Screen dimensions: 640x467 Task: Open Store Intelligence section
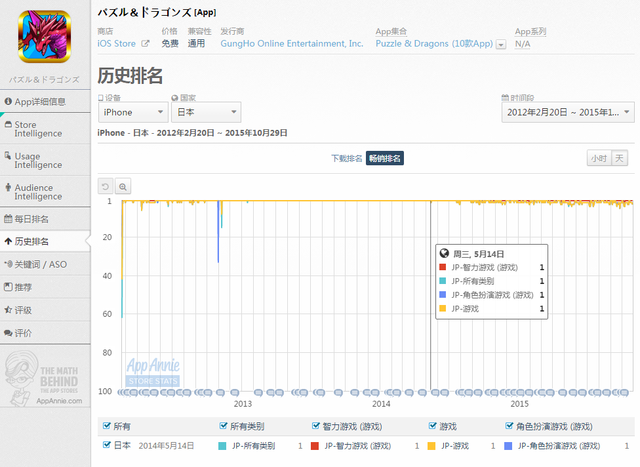[x=45, y=129]
